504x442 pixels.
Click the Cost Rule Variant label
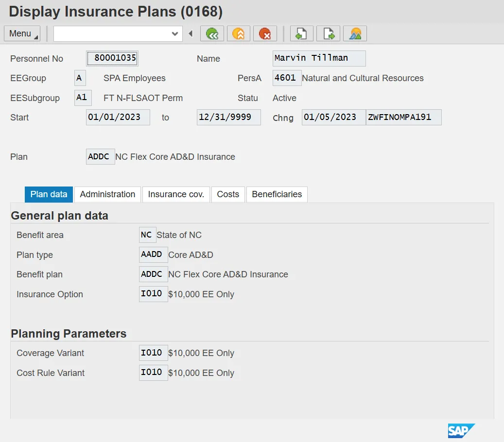[x=51, y=373]
